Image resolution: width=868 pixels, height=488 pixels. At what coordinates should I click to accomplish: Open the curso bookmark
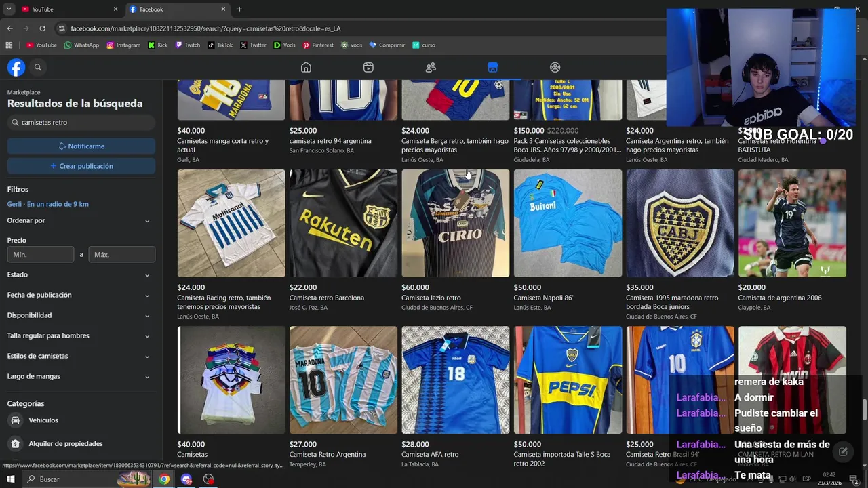(424, 45)
